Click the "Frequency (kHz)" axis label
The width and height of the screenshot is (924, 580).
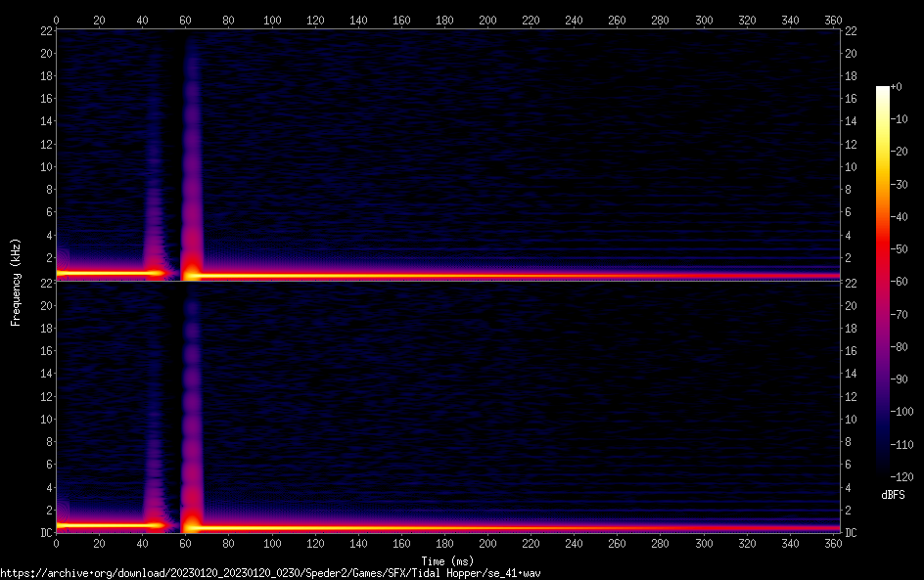tap(16, 282)
